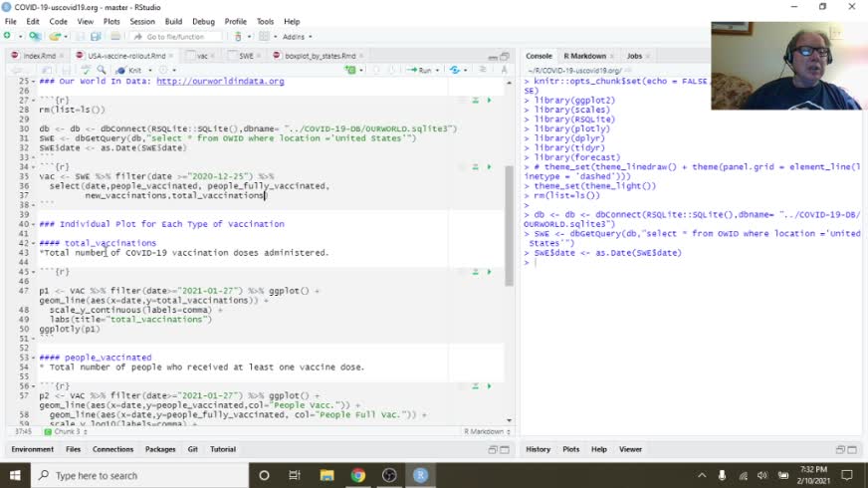Open the document settings gear dropdown

pos(167,71)
